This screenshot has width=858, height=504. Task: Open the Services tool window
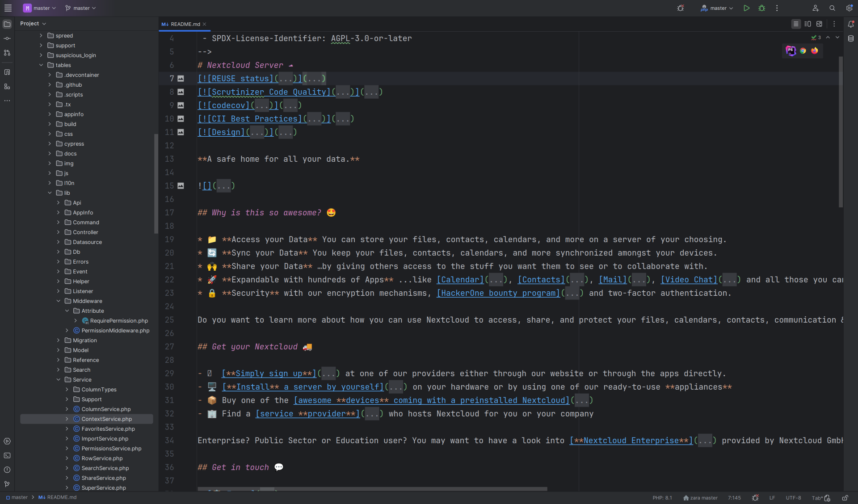point(7,441)
